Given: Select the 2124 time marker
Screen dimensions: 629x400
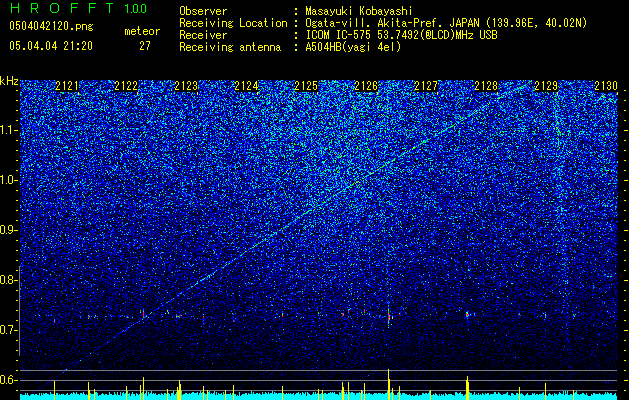Looking at the screenshot, I should pyautogui.click(x=247, y=86).
